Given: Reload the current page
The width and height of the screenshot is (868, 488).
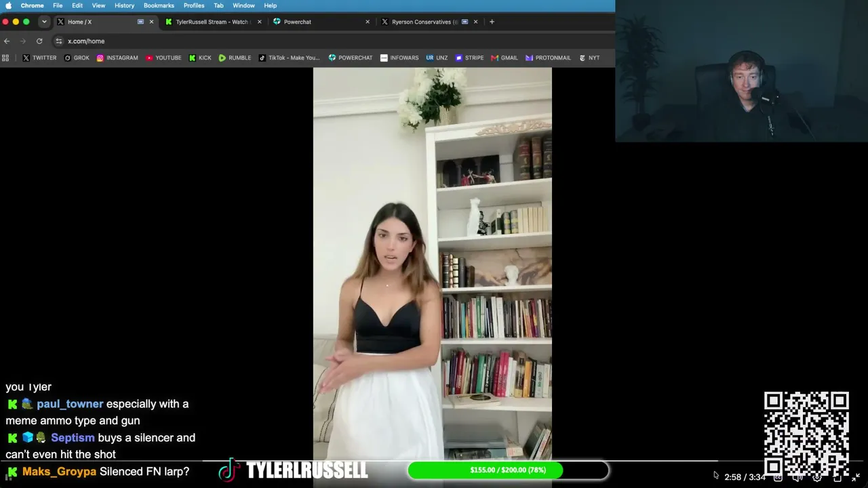Looking at the screenshot, I should [39, 41].
